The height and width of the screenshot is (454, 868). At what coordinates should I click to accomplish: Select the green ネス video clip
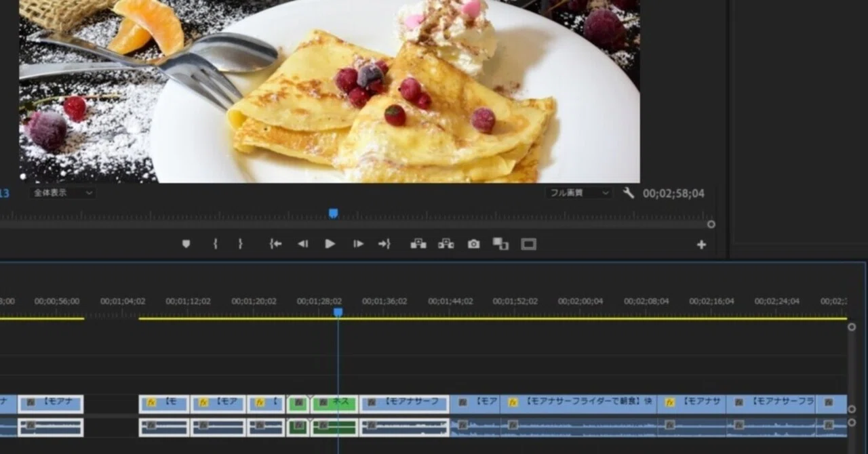334,405
